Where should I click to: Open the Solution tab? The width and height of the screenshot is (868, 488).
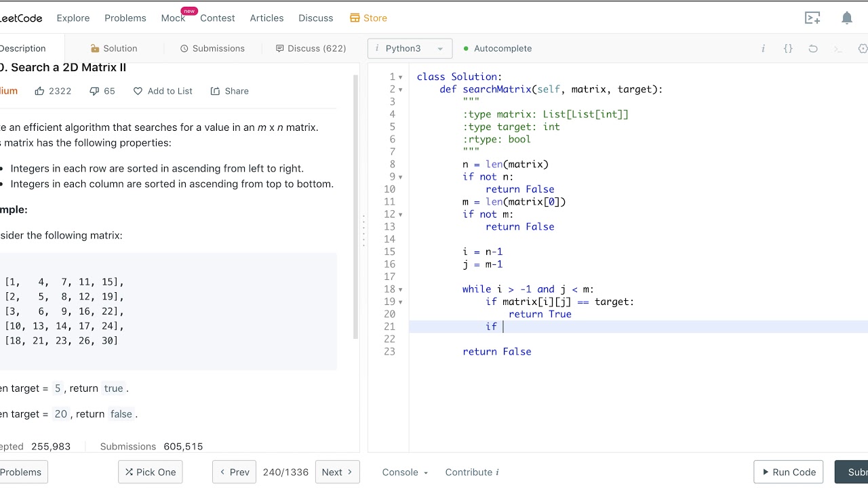coord(114,49)
